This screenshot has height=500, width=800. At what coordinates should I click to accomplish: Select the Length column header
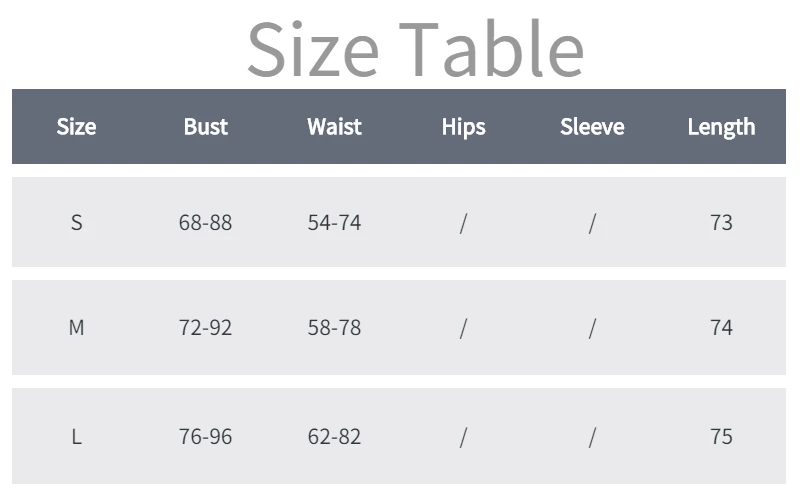point(721,127)
